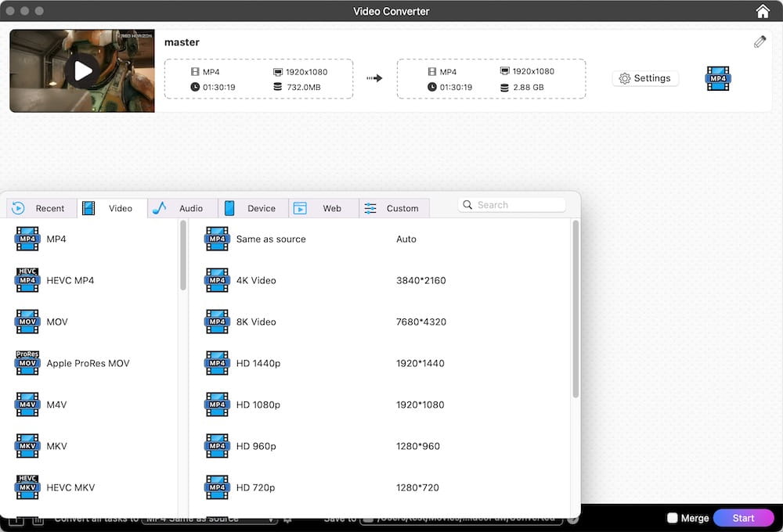783x532 pixels.
Task: Toggle the Merge checkbox
Action: (x=672, y=518)
